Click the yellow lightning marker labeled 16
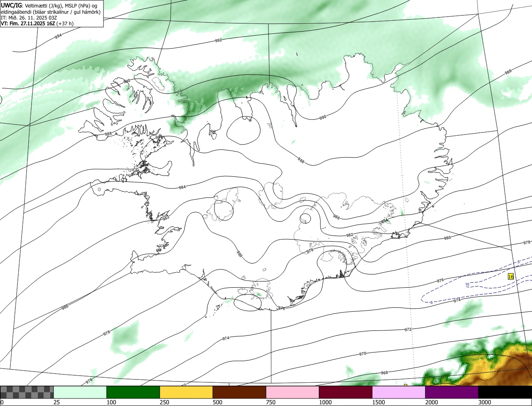Screen dimensions: 532x406 pos(511,276)
